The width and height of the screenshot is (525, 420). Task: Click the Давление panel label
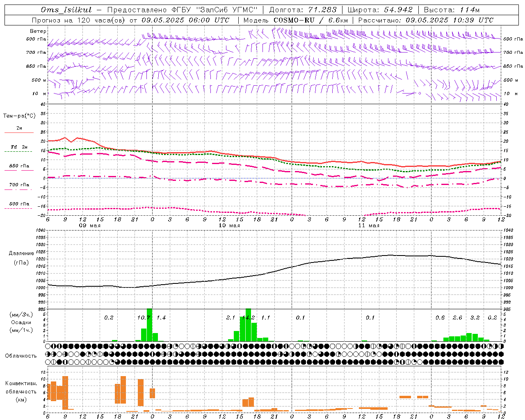[21, 253]
